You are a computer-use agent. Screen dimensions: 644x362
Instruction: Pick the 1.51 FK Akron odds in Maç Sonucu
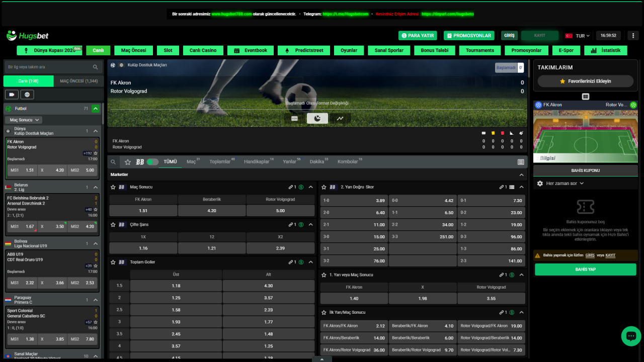tap(143, 211)
